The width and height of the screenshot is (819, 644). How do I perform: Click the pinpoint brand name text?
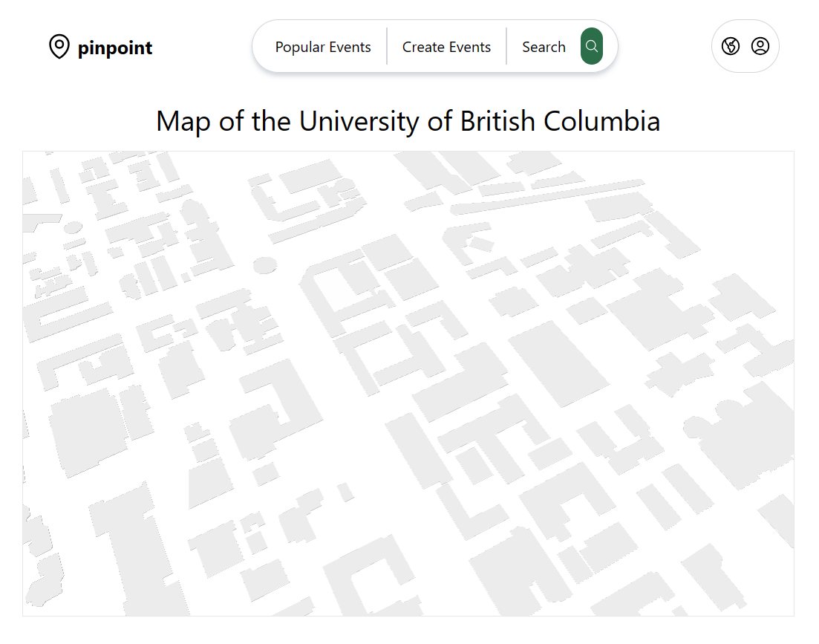tap(115, 48)
